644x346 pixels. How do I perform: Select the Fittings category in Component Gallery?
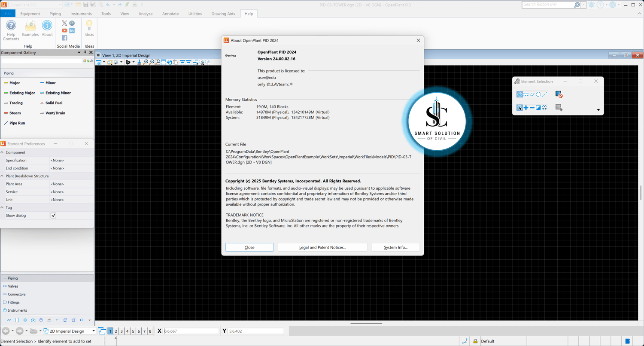coord(47,302)
